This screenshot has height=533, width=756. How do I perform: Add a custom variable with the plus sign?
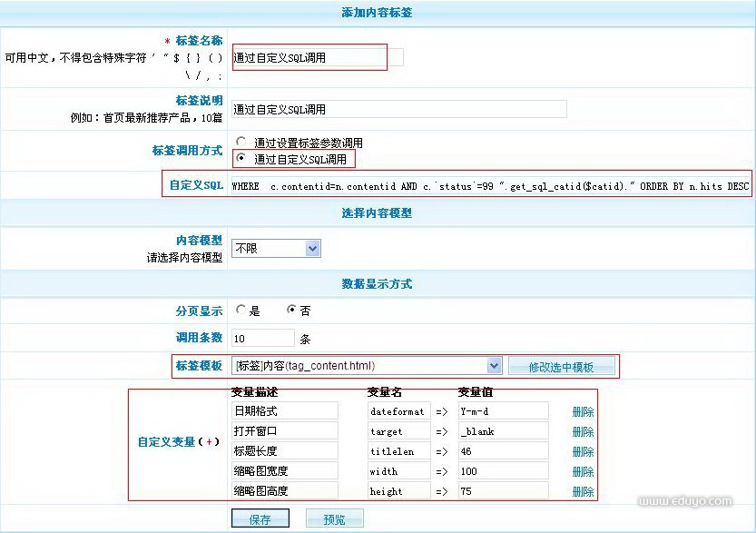[210, 442]
